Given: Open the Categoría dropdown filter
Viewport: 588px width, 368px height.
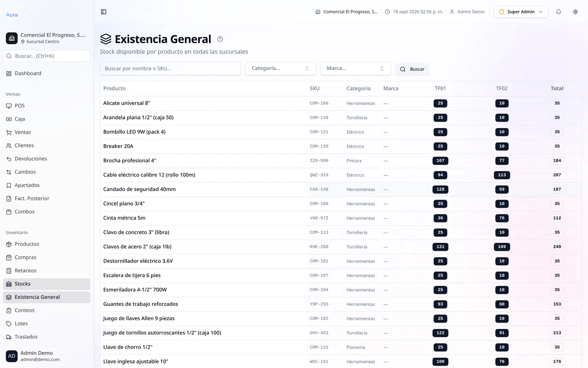Looking at the screenshot, I should click(x=281, y=68).
